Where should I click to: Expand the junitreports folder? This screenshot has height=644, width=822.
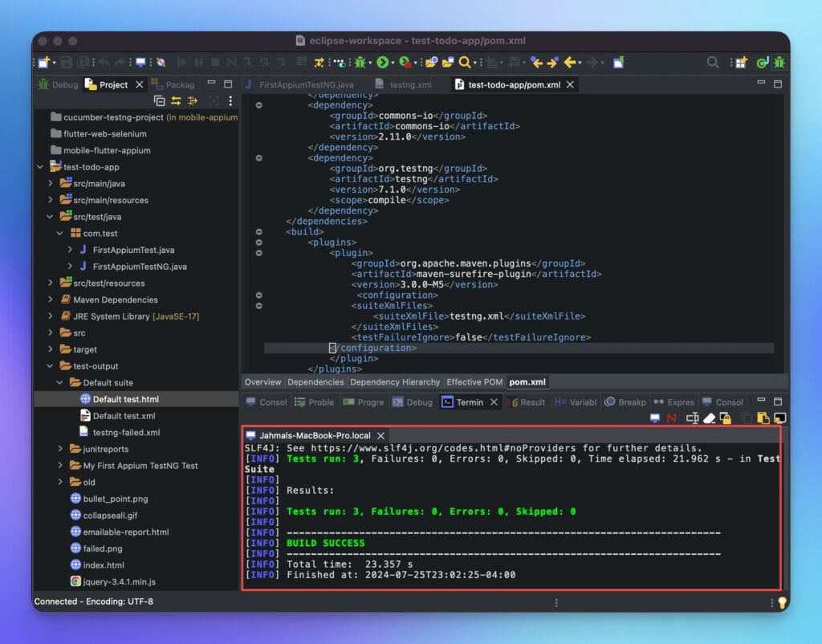coord(60,449)
